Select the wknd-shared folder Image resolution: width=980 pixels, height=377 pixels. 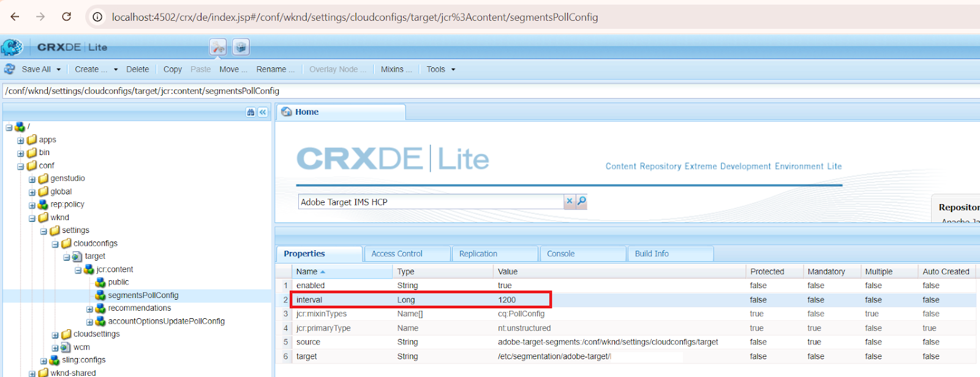[x=73, y=373]
